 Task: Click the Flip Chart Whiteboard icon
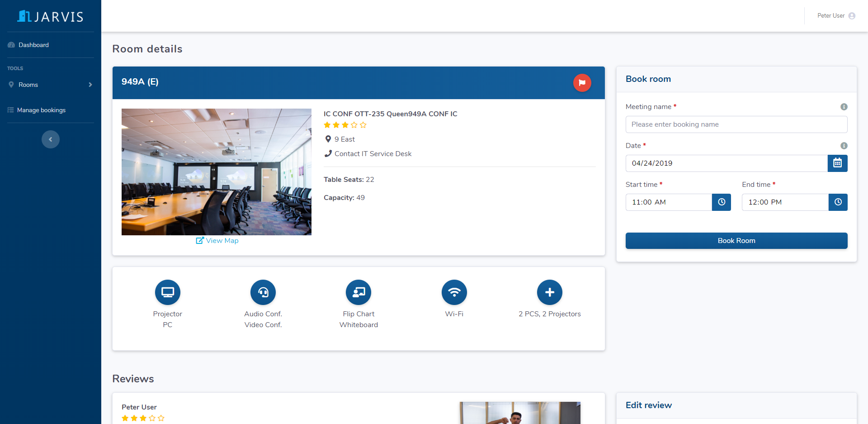click(359, 292)
